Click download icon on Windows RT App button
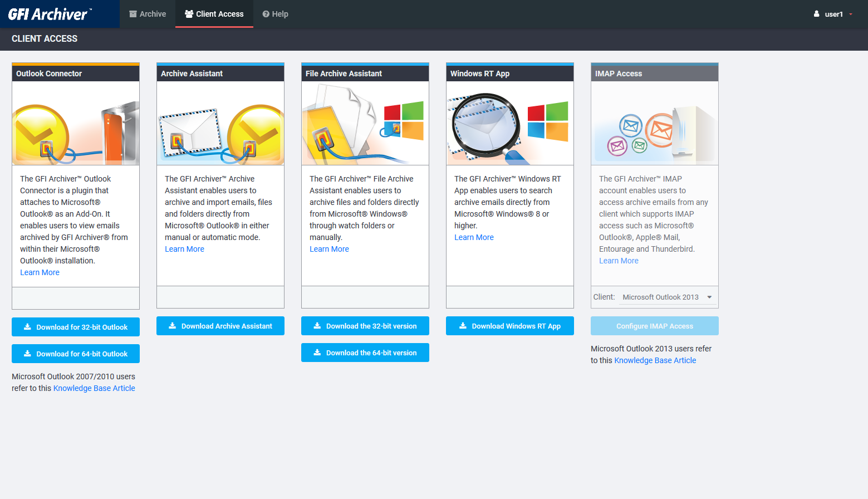 (x=463, y=326)
